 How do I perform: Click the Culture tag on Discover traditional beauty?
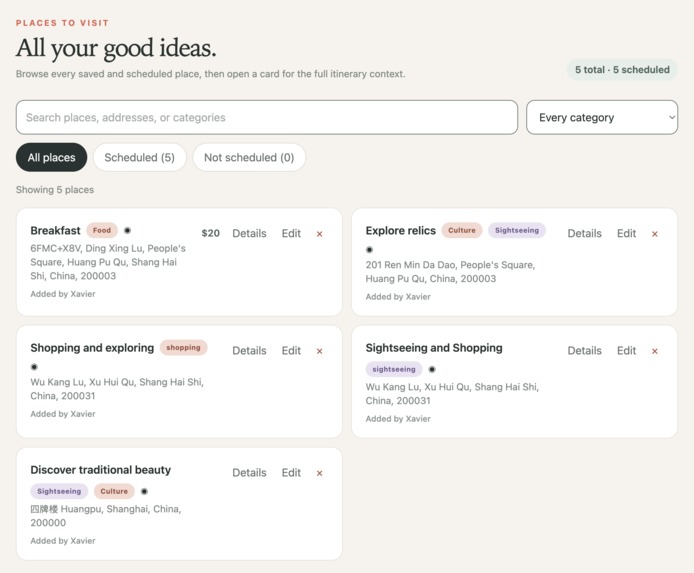click(x=114, y=491)
